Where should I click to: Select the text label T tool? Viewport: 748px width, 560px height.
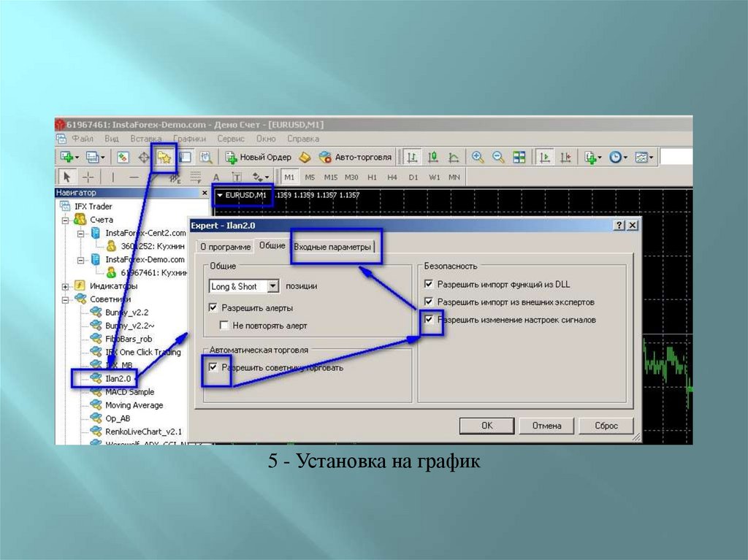coord(237,177)
